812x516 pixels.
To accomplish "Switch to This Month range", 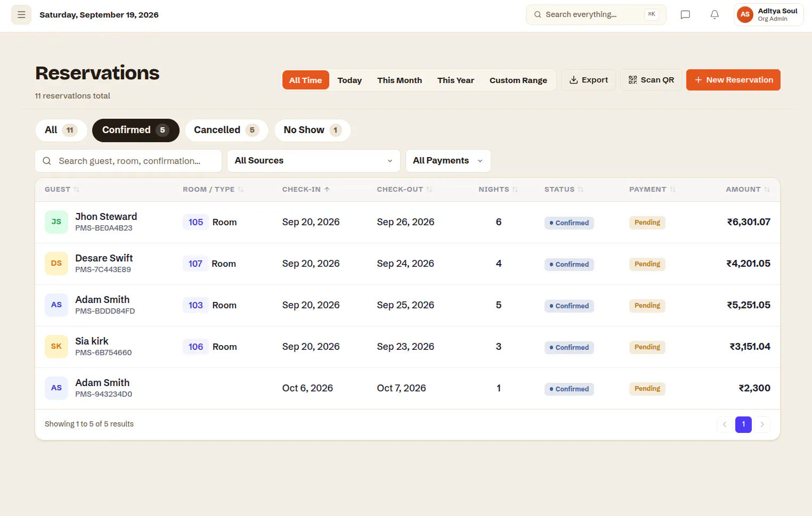I will pyautogui.click(x=400, y=80).
